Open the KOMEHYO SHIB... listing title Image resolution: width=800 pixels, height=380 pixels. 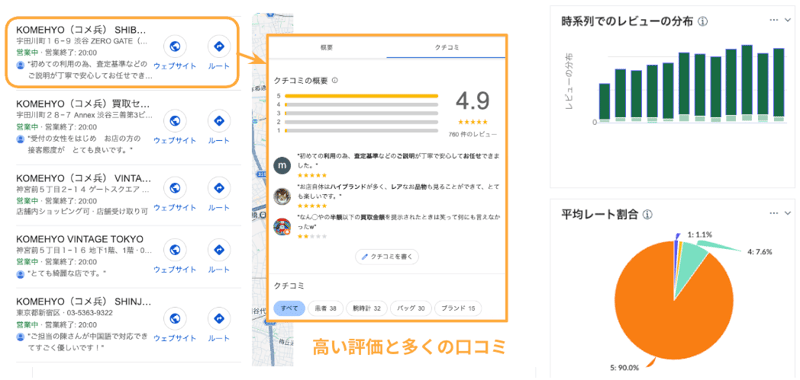(82, 29)
